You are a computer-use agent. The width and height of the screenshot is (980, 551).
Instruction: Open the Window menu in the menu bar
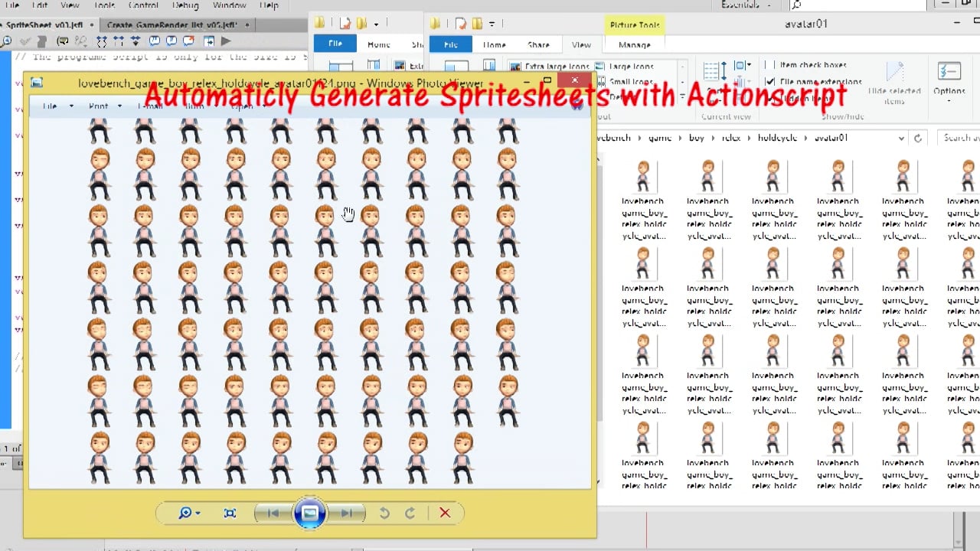point(229,5)
